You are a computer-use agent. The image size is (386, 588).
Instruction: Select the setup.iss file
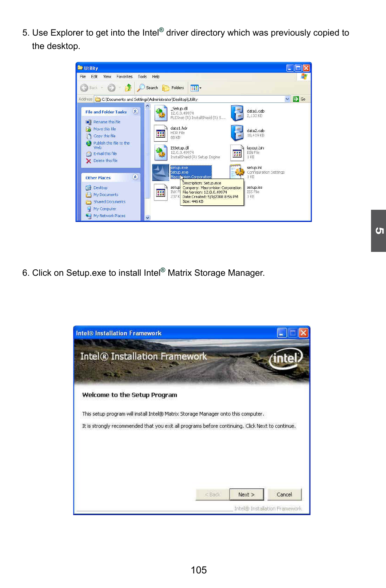pos(255,192)
